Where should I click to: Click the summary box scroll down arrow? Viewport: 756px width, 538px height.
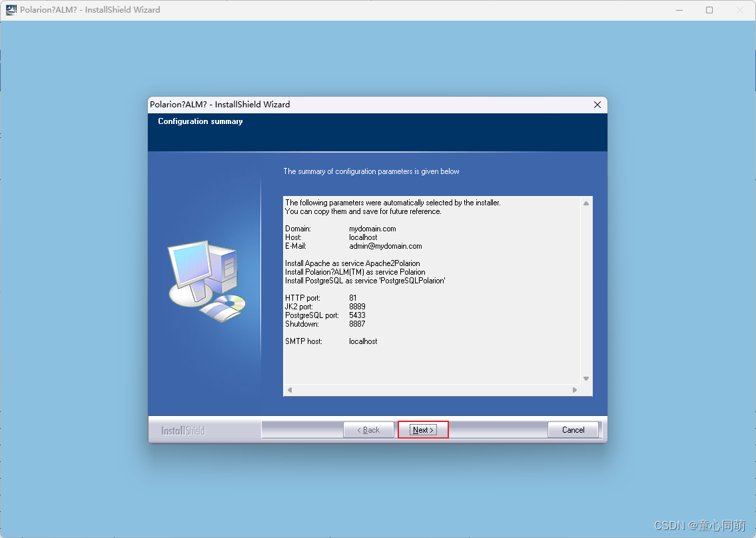(585, 379)
